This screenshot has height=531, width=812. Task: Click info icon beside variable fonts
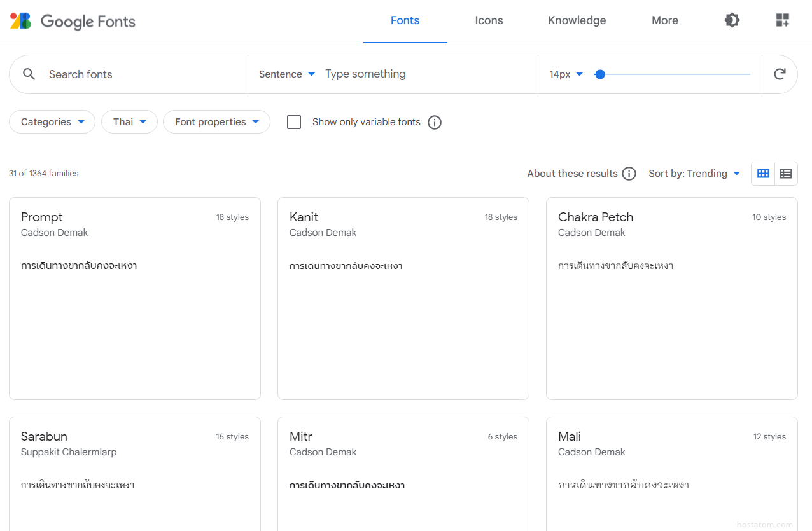tap(435, 122)
